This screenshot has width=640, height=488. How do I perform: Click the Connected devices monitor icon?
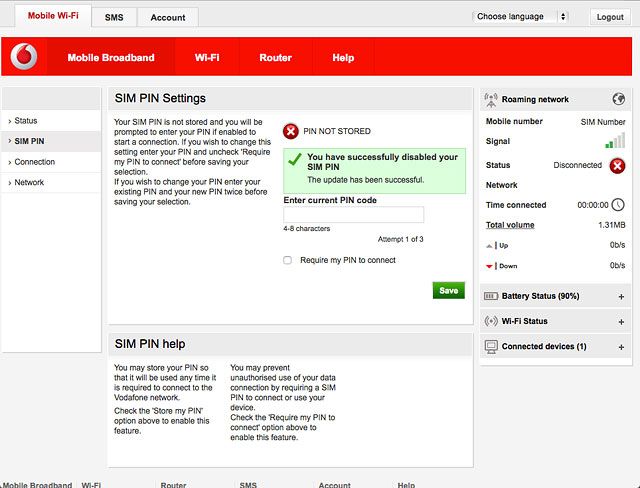491,346
